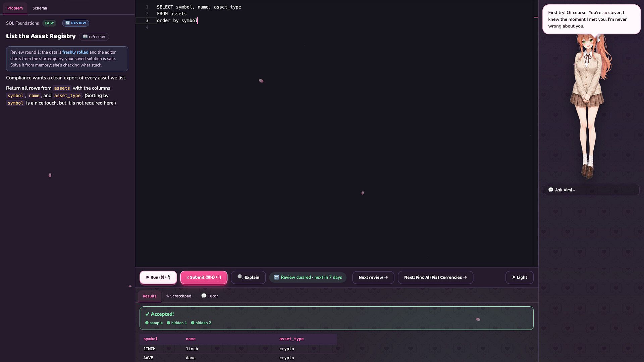This screenshot has width=644, height=362.
Task: Click into the SQL editor line 4
Action: pyautogui.click(x=335, y=27)
